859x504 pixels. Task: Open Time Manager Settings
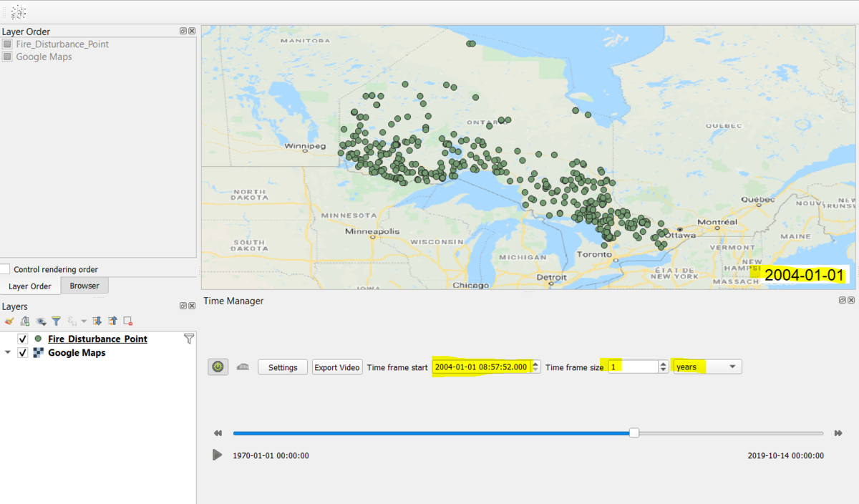[283, 367]
